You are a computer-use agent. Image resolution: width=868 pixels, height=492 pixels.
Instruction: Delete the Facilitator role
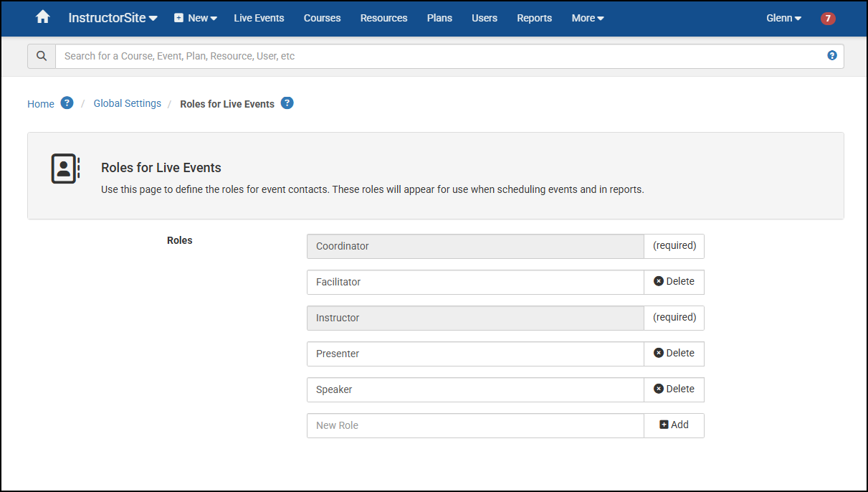click(x=674, y=282)
